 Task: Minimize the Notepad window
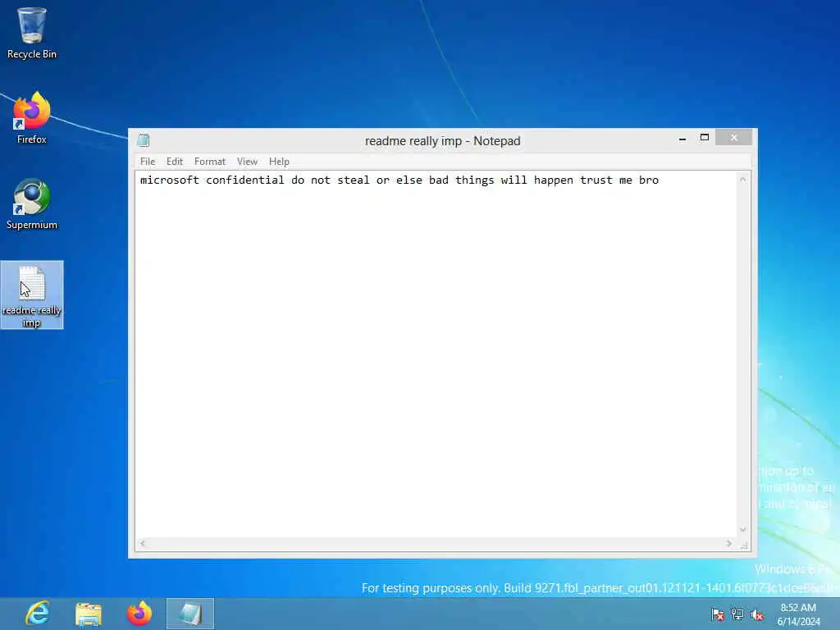coord(682,138)
